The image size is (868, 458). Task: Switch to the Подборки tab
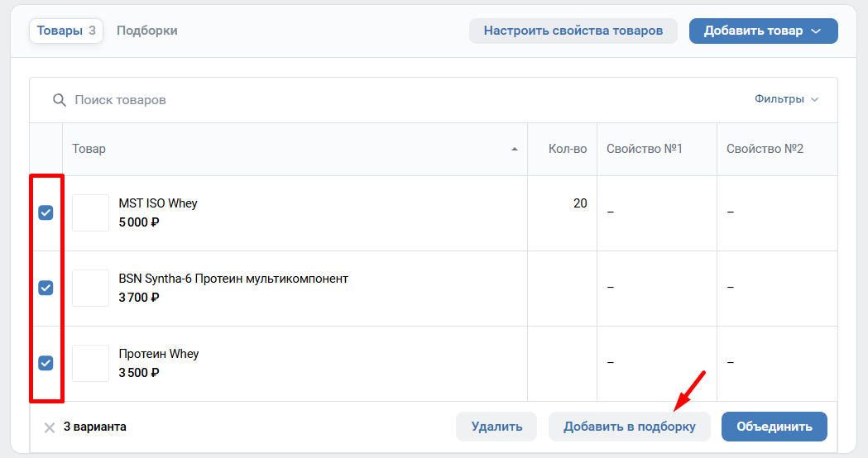point(146,31)
